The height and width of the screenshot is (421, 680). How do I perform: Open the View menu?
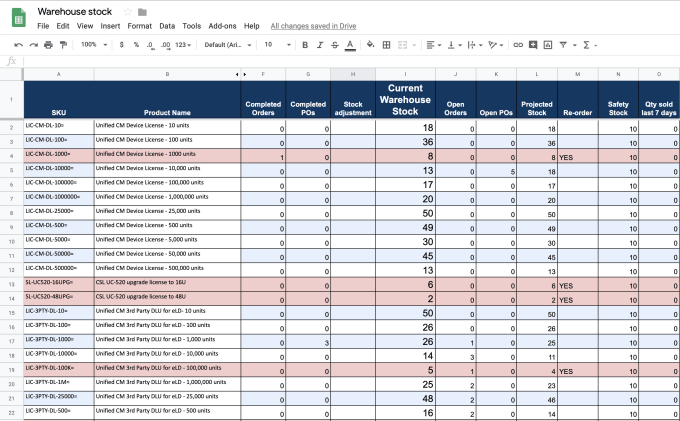85,26
